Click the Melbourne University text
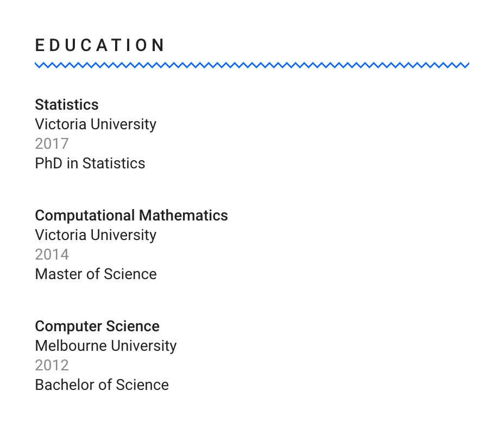Image resolution: width=504 pixels, height=429 pixels. click(106, 346)
